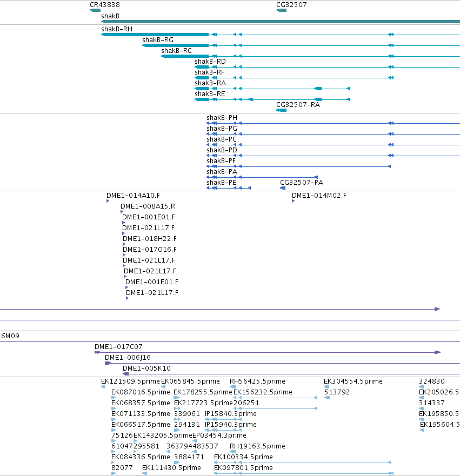Image resolution: width=460 pixels, height=476 pixels.
Task: Select transcript label shakB-RH
Action: point(117,29)
